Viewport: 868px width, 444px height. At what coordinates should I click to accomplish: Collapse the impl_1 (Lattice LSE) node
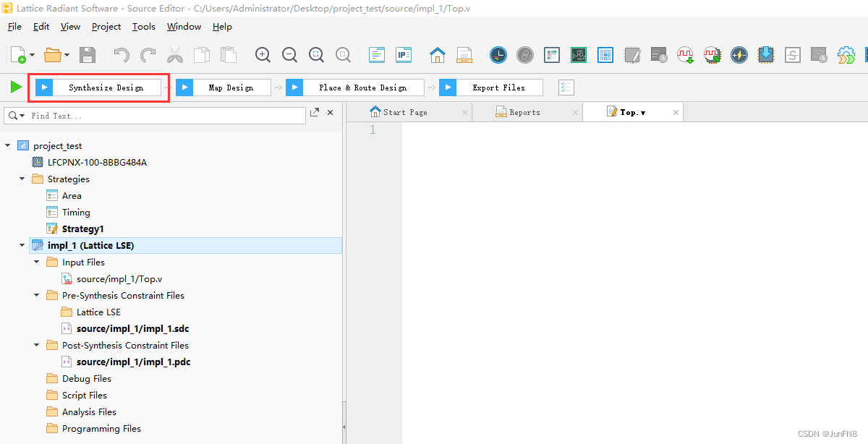click(22, 245)
